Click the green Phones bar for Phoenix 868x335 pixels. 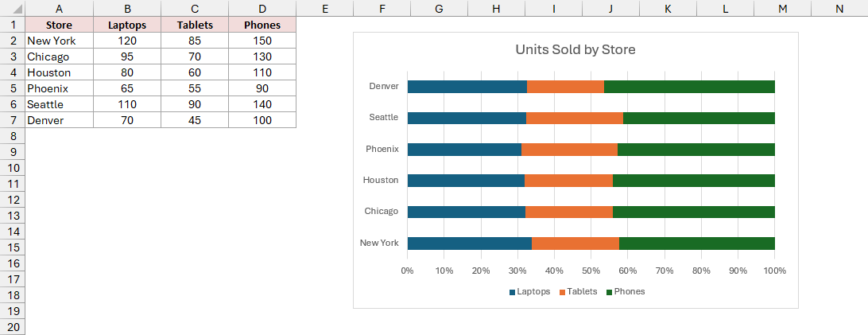point(696,149)
